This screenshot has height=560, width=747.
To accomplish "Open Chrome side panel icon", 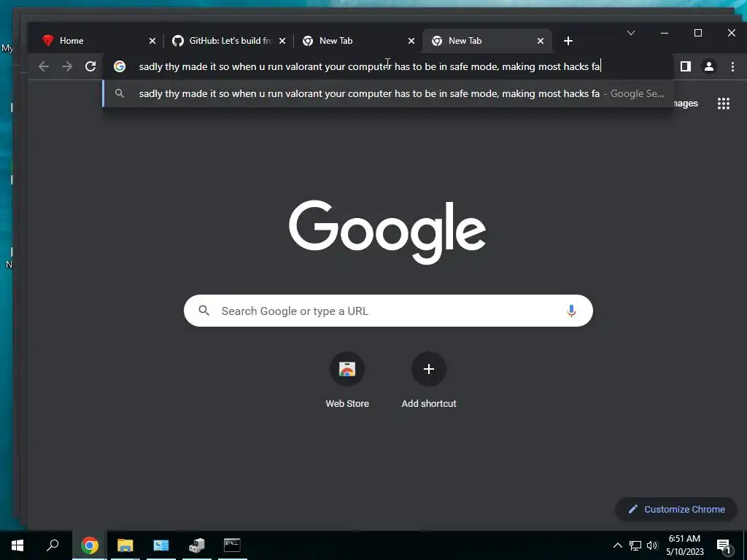I will (686, 66).
